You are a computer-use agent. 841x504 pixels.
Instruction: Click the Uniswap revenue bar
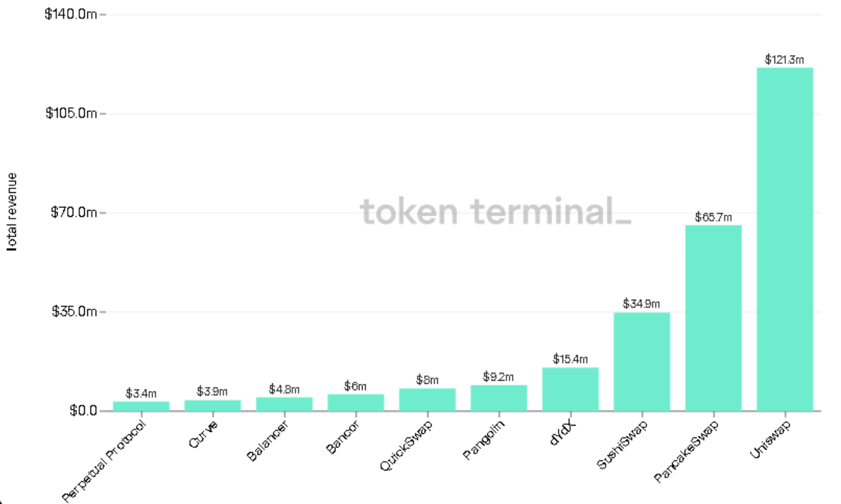pos(785,239)
